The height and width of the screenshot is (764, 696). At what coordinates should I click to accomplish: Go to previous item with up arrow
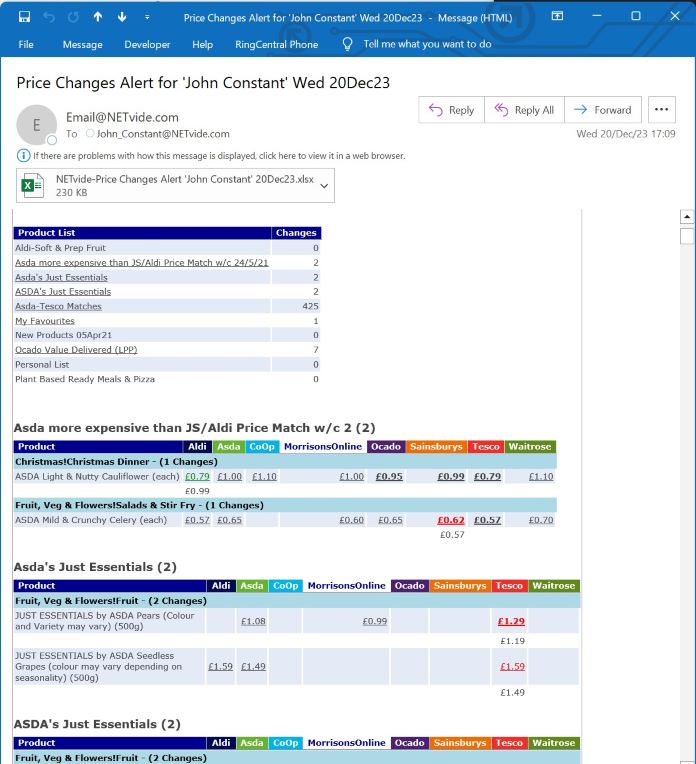98,17
